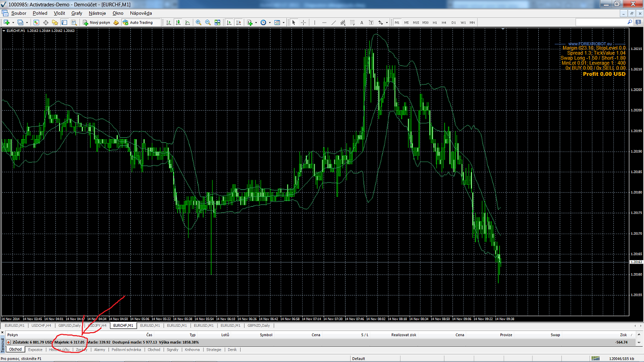Expand the Indicators list dropdown arrow
Screen dimensions: 644x362
pyautogui.click(x=256, y=22)
